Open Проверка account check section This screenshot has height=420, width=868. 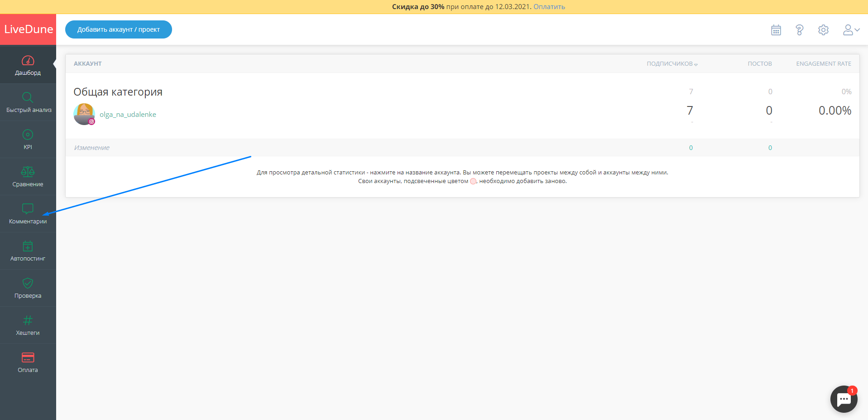click(28, 288)
